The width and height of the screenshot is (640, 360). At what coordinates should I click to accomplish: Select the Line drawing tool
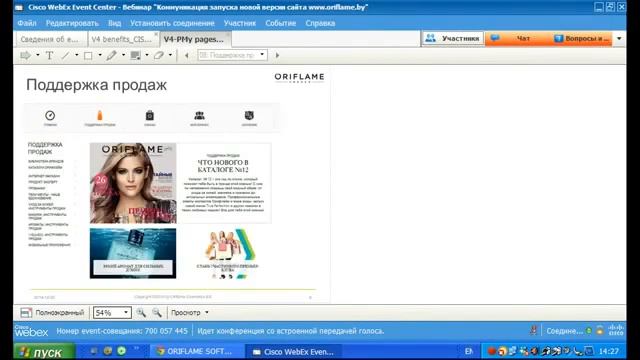[65, 55]
